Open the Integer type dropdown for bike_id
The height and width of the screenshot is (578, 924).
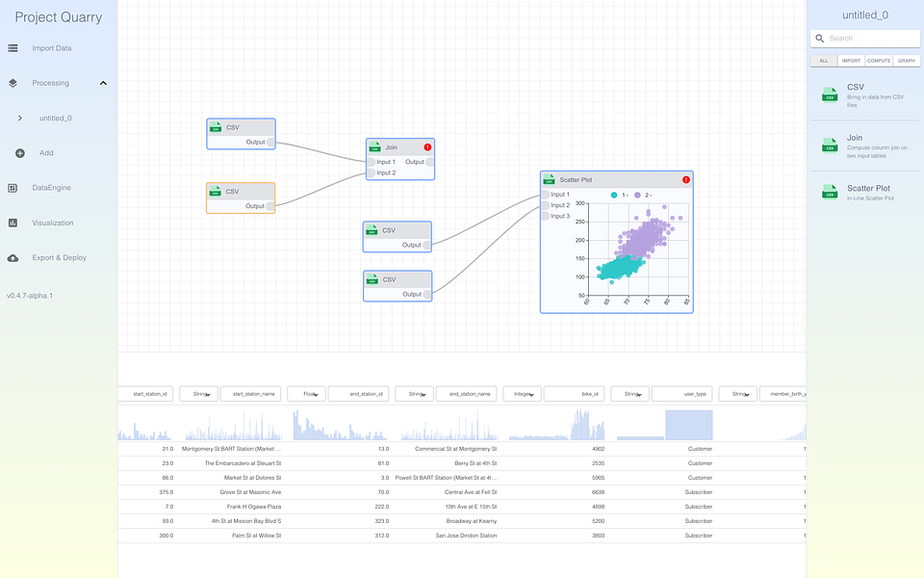click(524, 394)
